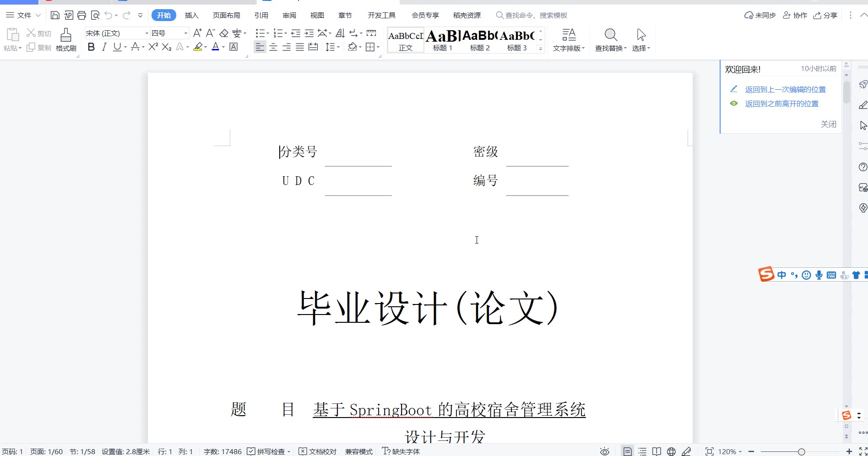
Task: Click eye protection mode icon in status bar
Action: click(x=605, y=451)
